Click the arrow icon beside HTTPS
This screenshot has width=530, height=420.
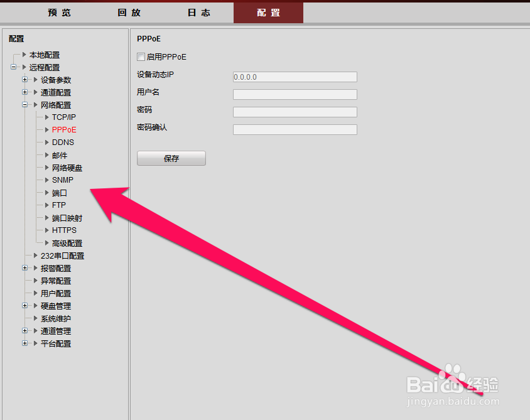pos(47,230)
